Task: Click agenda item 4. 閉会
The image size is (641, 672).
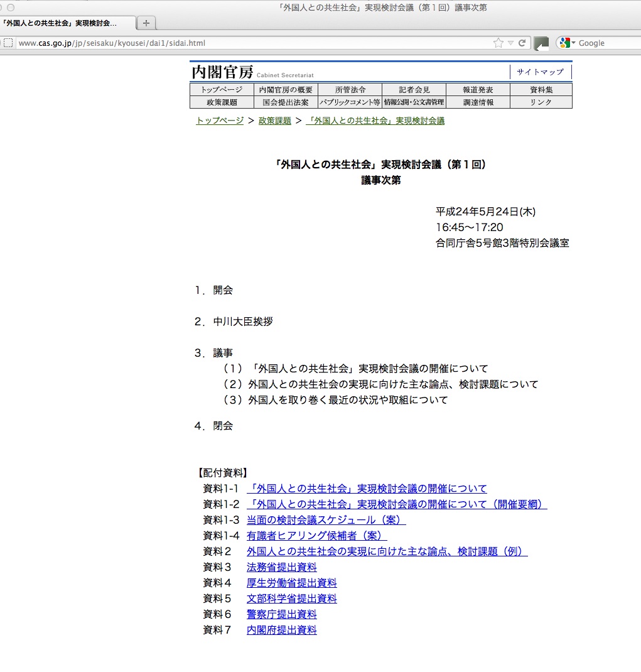Action: point(214,426)
